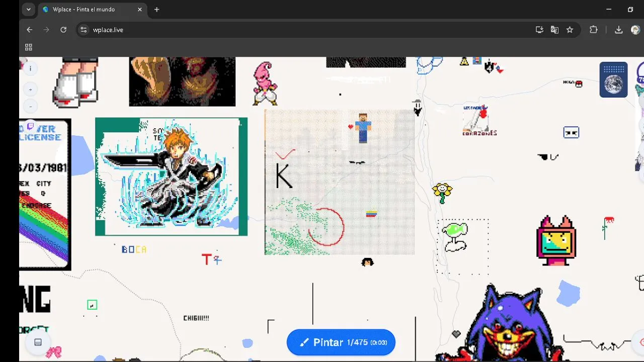The height and width of the screenshot is (362, 644).
Task: Bookmark this page with the star
Action: [570, 30]
